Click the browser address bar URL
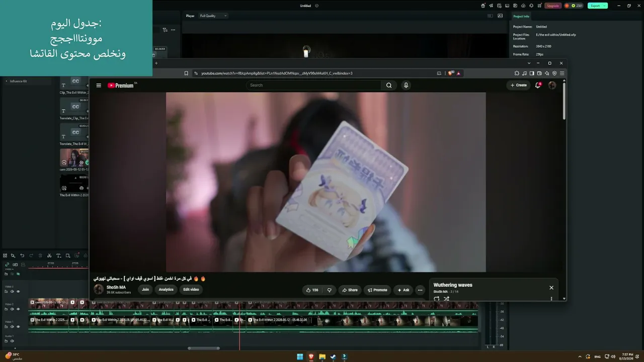This screenshot has width=644, height=362. pyautogui.click(x=277, y=73)
